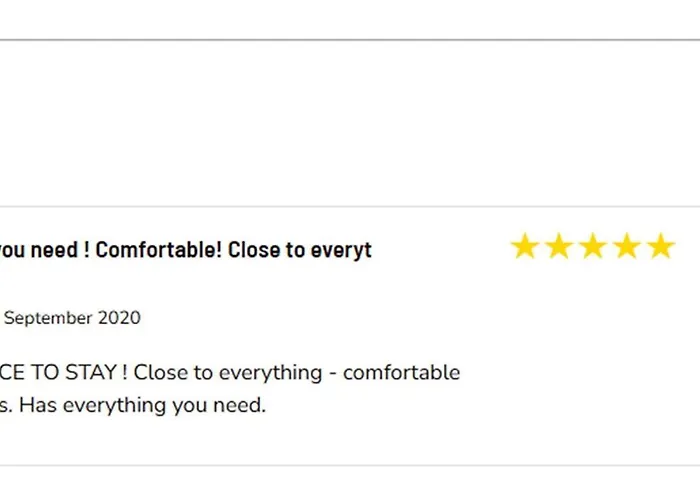Click the divider line above the review title
Image resolution: width=700 pixels, height=500 pixels.
pos(350,207)
